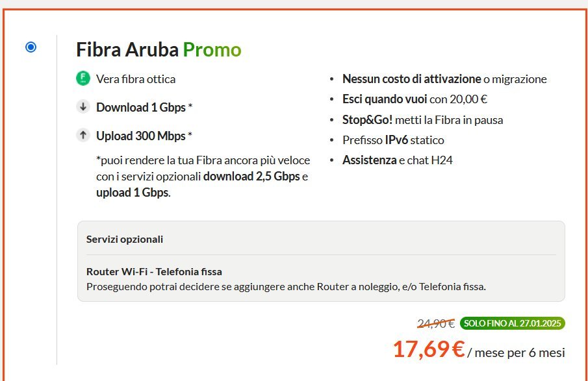Click the Servizi opzionali header
The width and height of the screenshot is (588, 381).
(x=125, y=240)
